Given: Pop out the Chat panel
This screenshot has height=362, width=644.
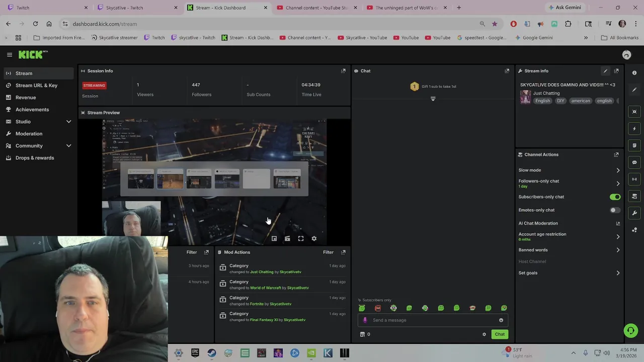Looking at the screenshot, I should [x=507, y=71].
